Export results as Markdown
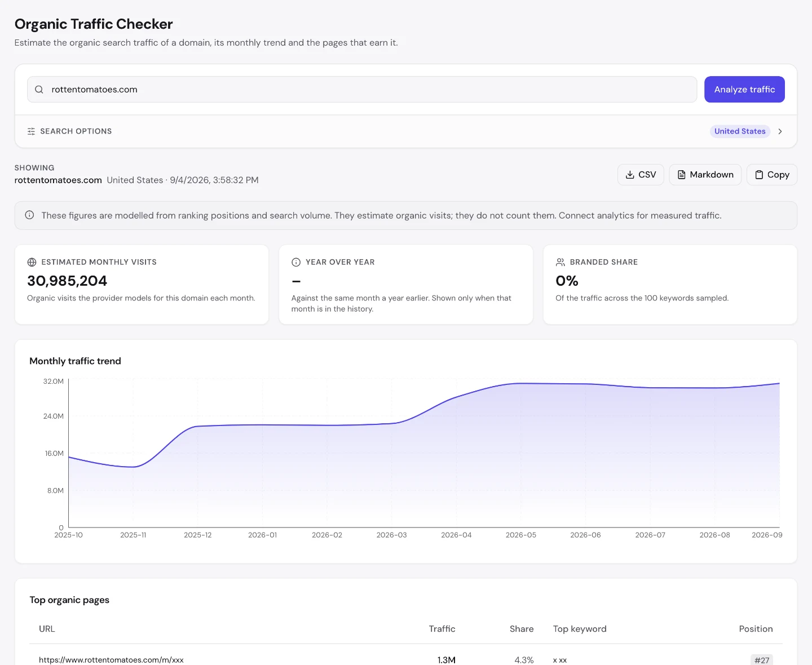Viewport: 812px width, 665px height. 705,175
